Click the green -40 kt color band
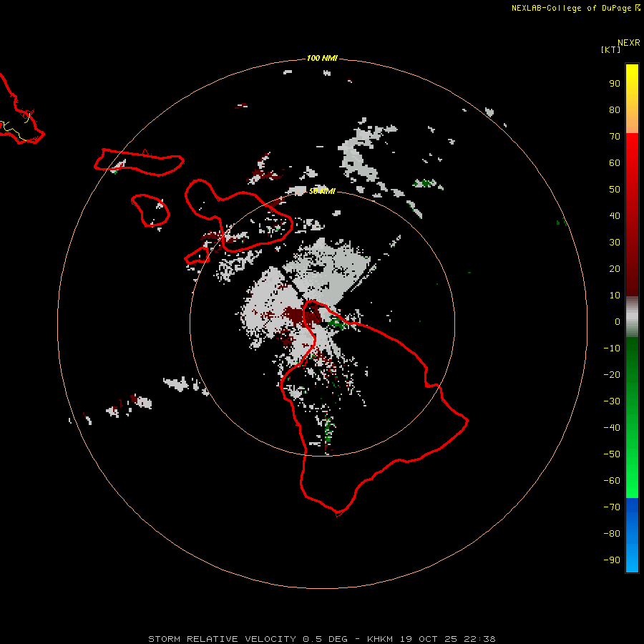The image size is (644, 644). tap(632, 428)
